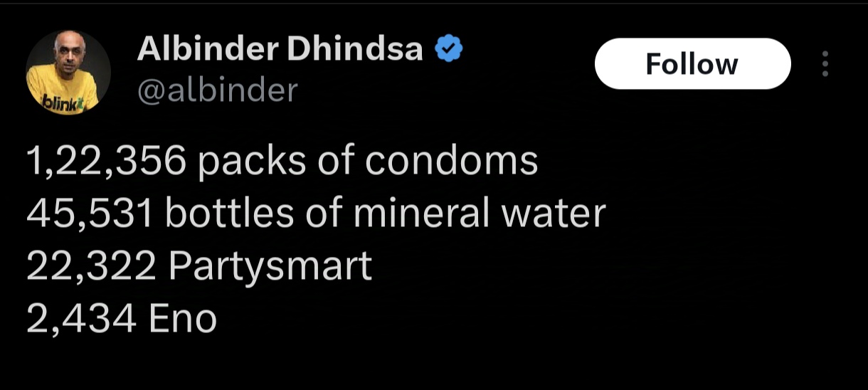Visit the @albinder handle link
This screenshot has width=868, height=390.
217,90
